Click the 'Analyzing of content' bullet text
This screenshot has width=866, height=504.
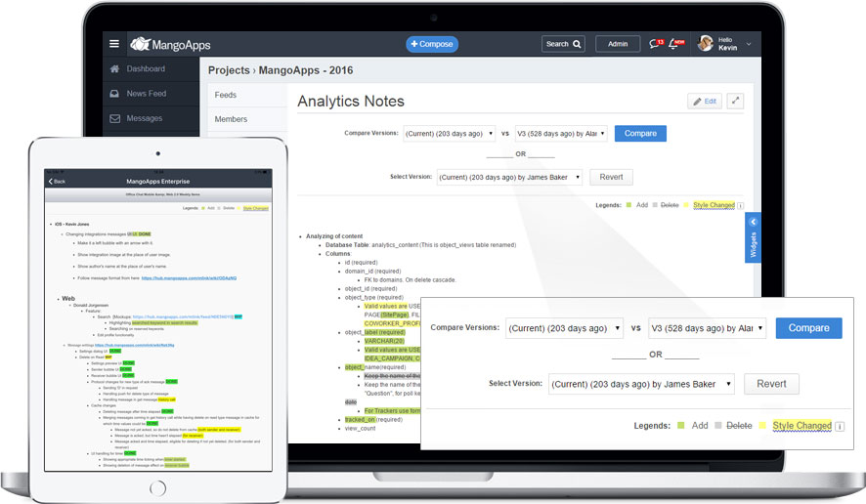click(334, 236)
